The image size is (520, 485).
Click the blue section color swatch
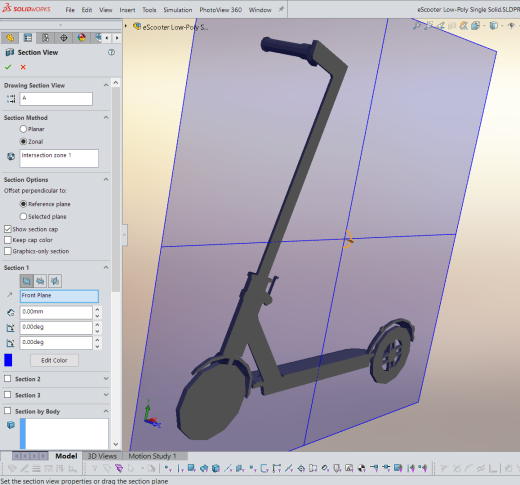[x=8, y=360]
